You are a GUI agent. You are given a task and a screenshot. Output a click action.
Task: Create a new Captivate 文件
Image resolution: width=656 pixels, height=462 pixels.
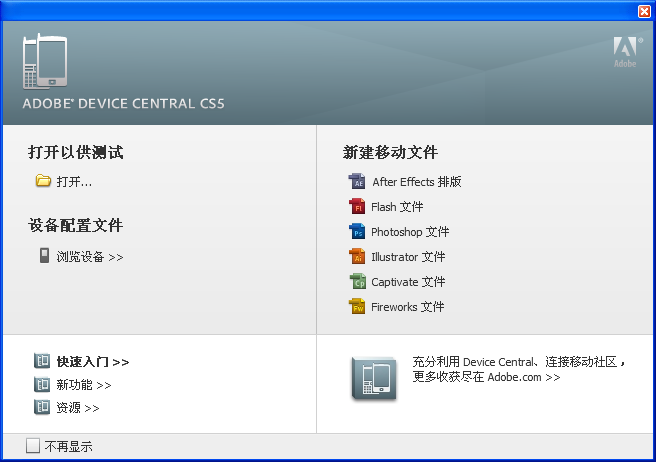click(408, 282)
